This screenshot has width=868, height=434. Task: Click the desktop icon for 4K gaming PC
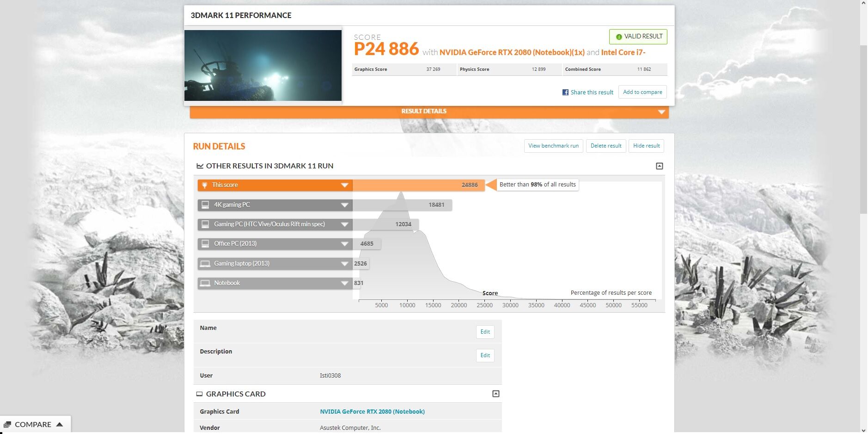[205, 205]
